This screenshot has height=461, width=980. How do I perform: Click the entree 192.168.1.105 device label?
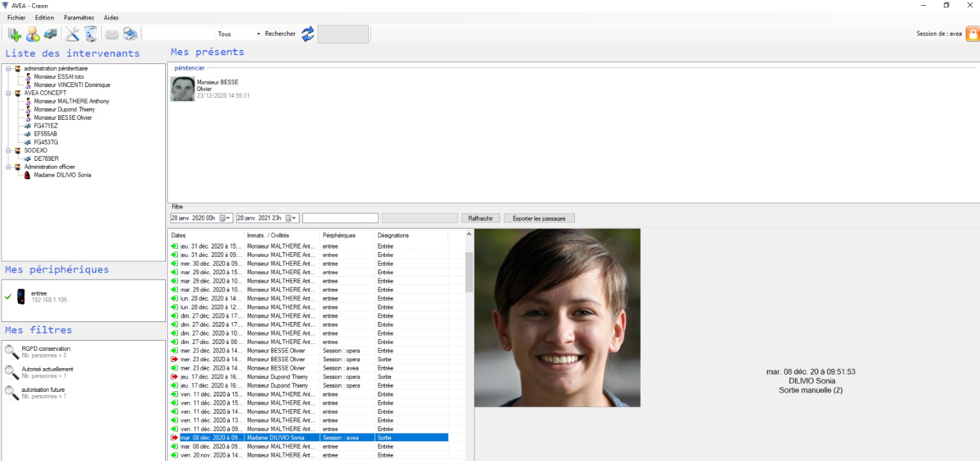click(x=49, y=296)
